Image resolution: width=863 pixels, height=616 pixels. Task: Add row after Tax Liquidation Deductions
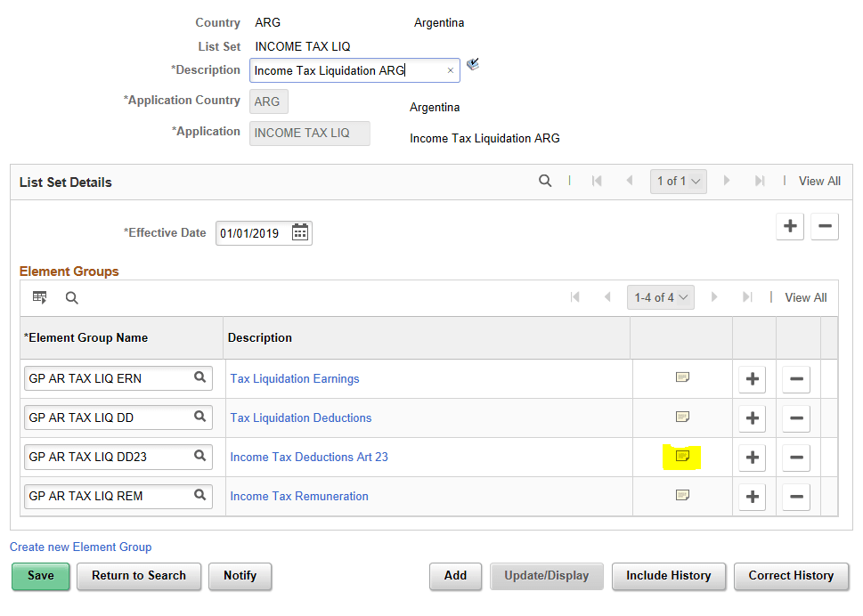point(752,418)
